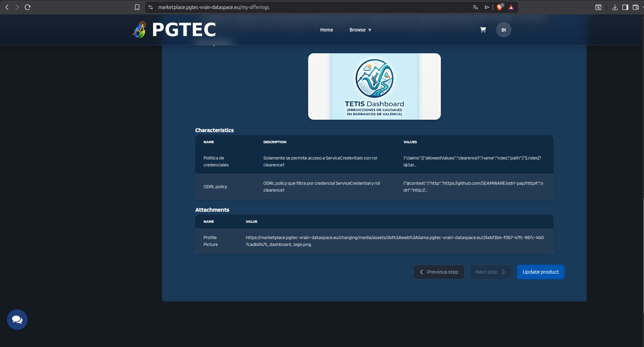Select the ODRL policy name cell
This screenshot has width=644, height=347.
[x=215, y=187]
